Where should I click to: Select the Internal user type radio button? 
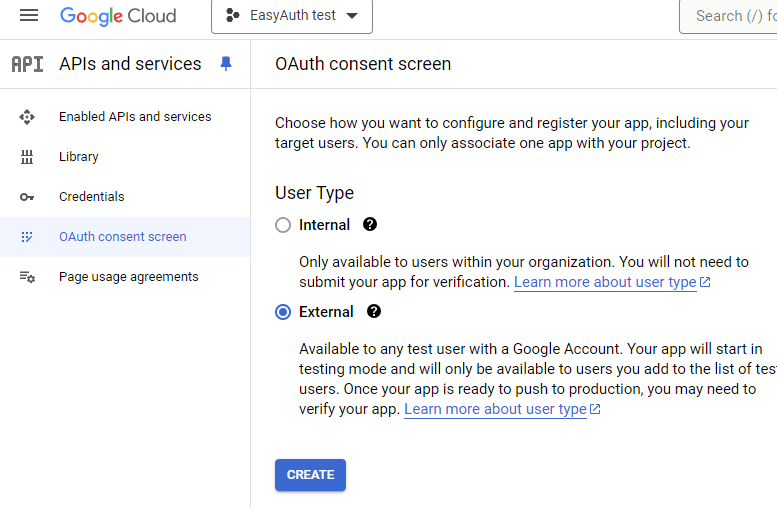pos(283,225)
